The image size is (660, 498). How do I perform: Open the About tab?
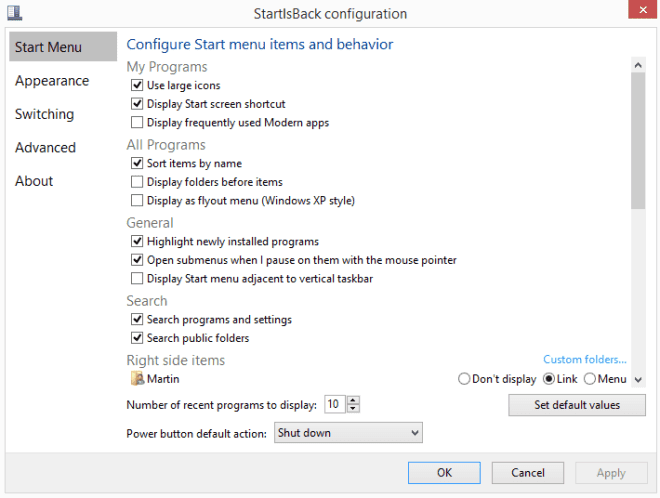(34, 181)
